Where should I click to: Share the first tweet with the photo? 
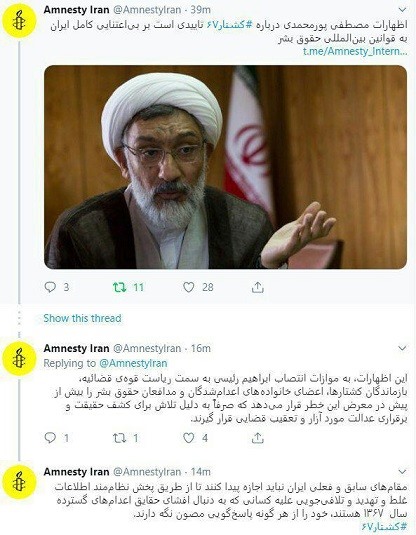(x=258, y=287)
